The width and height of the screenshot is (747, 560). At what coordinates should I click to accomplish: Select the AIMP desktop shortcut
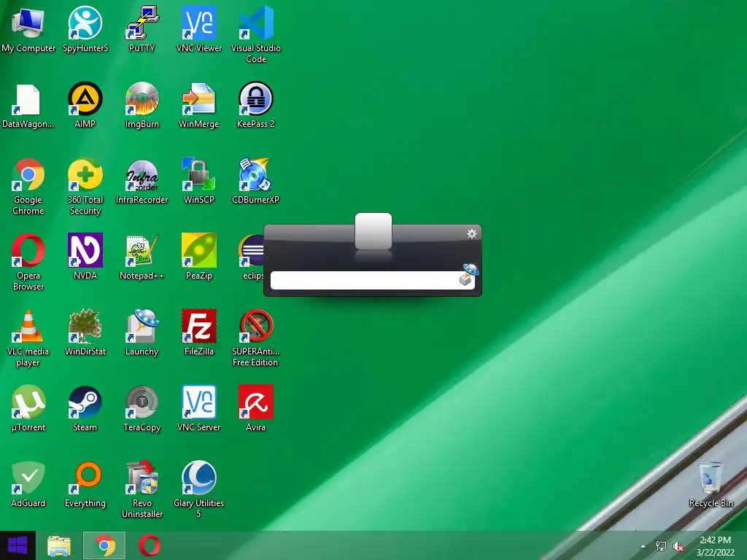[85, 105]
